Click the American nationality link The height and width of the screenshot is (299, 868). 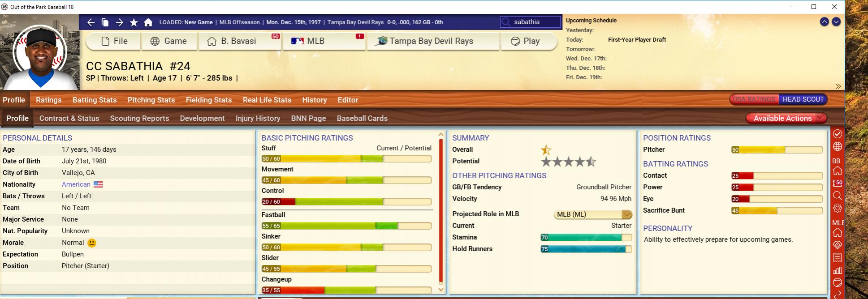(76, 184)
